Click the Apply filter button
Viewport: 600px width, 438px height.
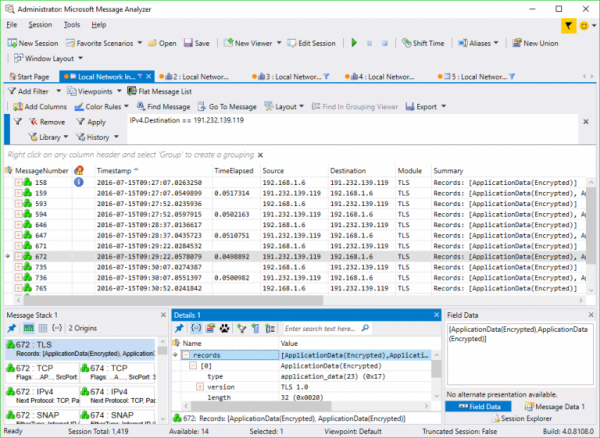pyautogui.click(x=91, y=122)
